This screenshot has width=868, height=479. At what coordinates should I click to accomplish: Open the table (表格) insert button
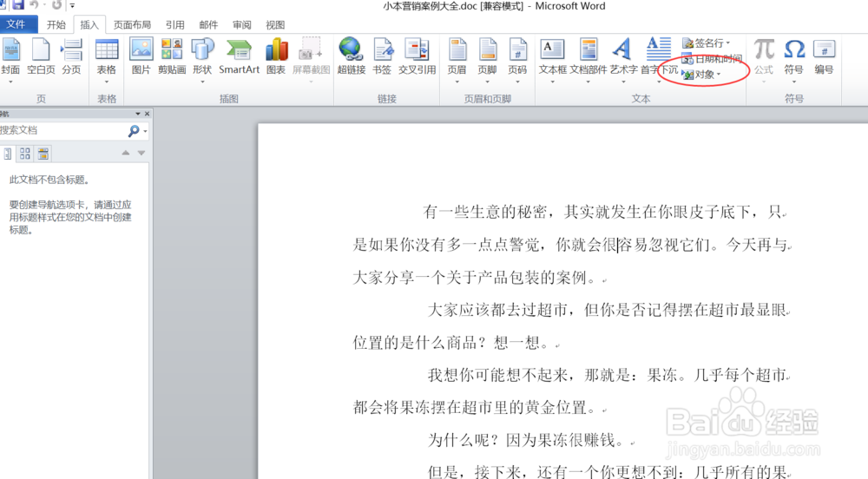click(x=106, y=60)
